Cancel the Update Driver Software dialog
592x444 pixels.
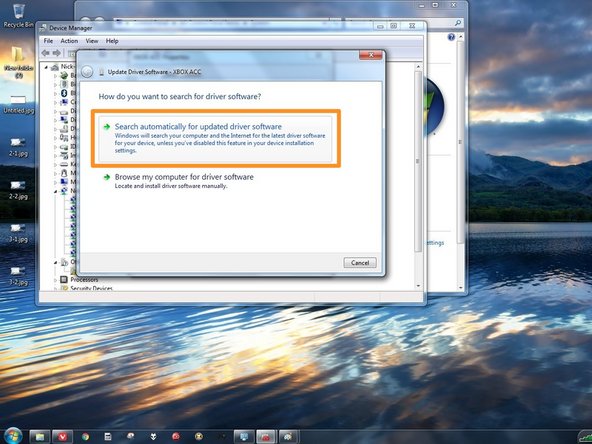click(x=360, y=263)
